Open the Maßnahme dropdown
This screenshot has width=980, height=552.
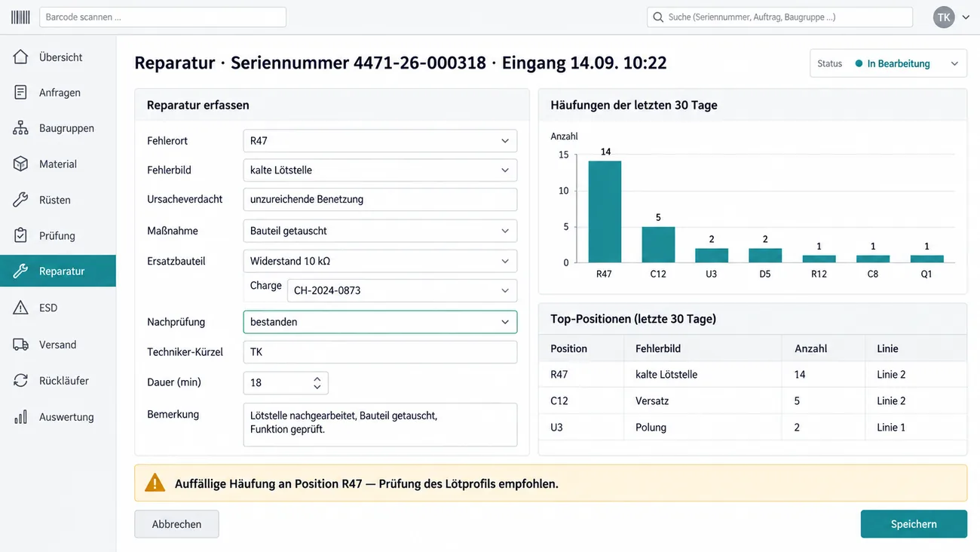coord(380,231)
